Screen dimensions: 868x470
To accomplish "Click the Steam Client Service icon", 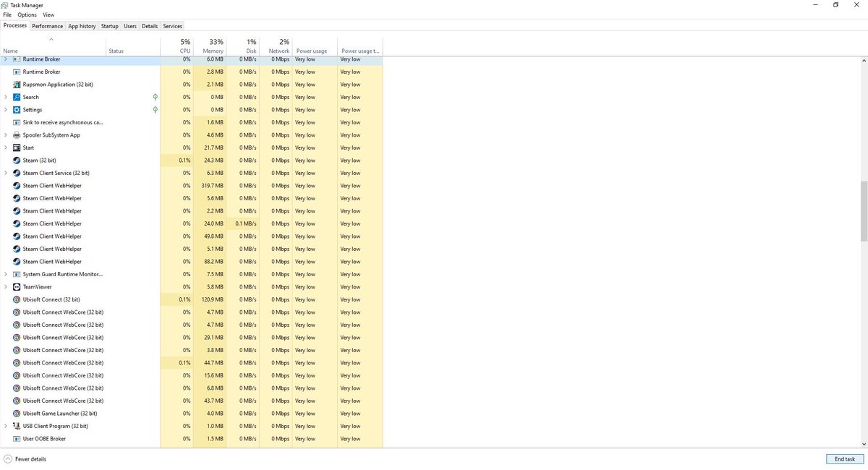I will [x=17, y=173].
